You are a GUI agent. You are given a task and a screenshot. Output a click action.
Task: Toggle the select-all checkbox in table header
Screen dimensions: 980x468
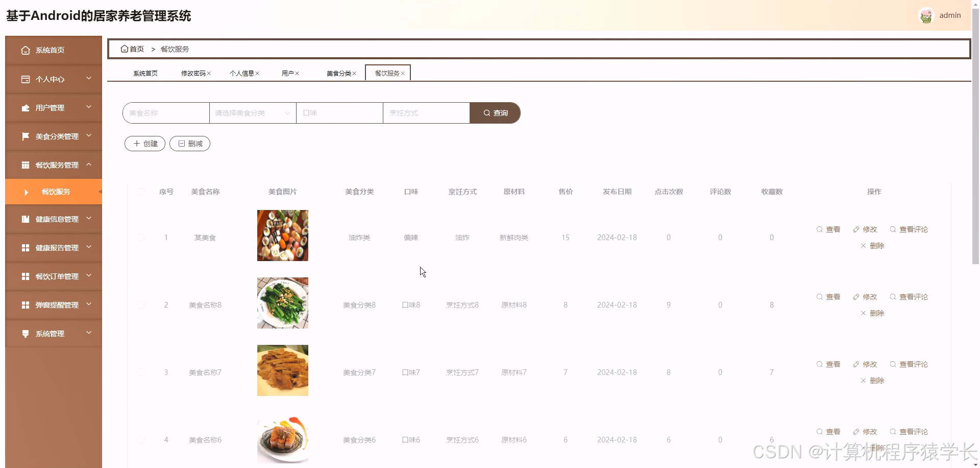click(x=141, y=192)
